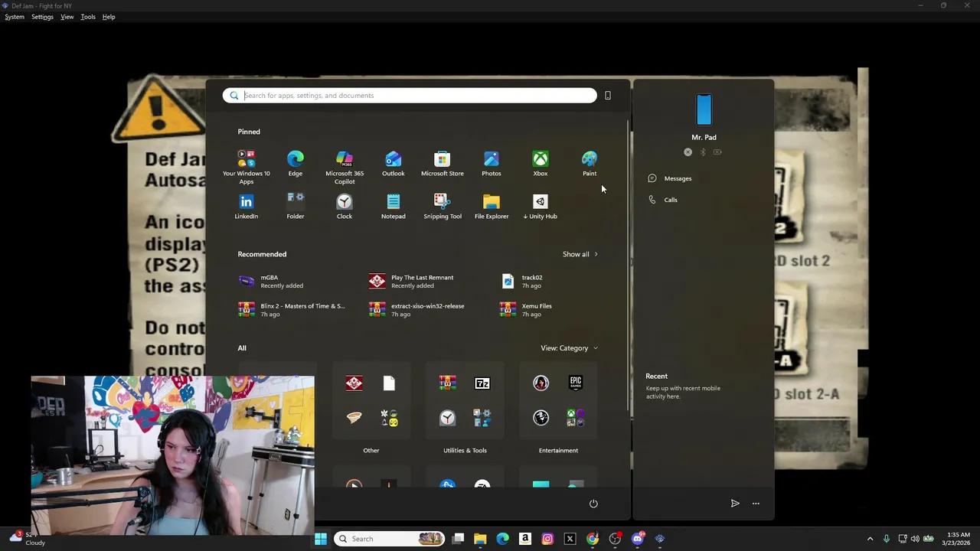The width and height of the screenshot is (980, 551).
Task: Open Messages in phone panel
Action: (x=670, y=178)
